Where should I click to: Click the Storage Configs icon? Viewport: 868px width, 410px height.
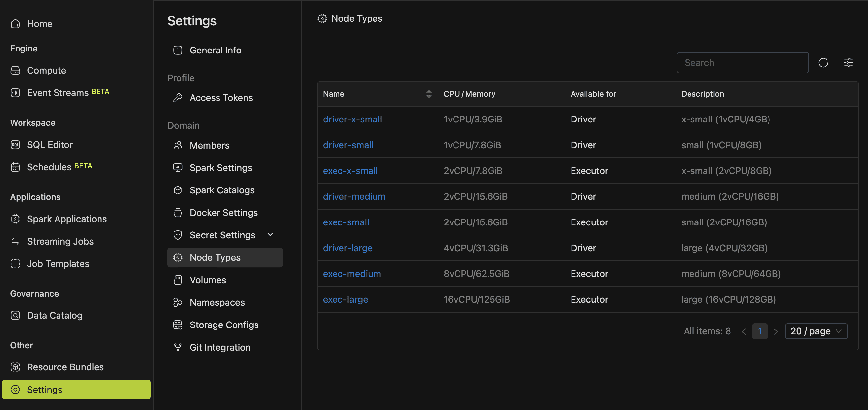[178, 325]
